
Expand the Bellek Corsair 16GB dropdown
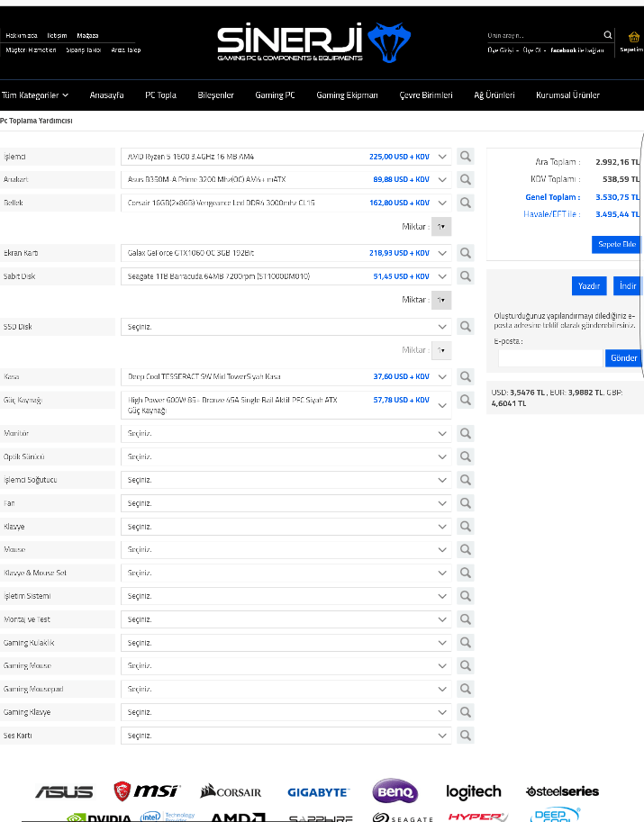point(286,203)
